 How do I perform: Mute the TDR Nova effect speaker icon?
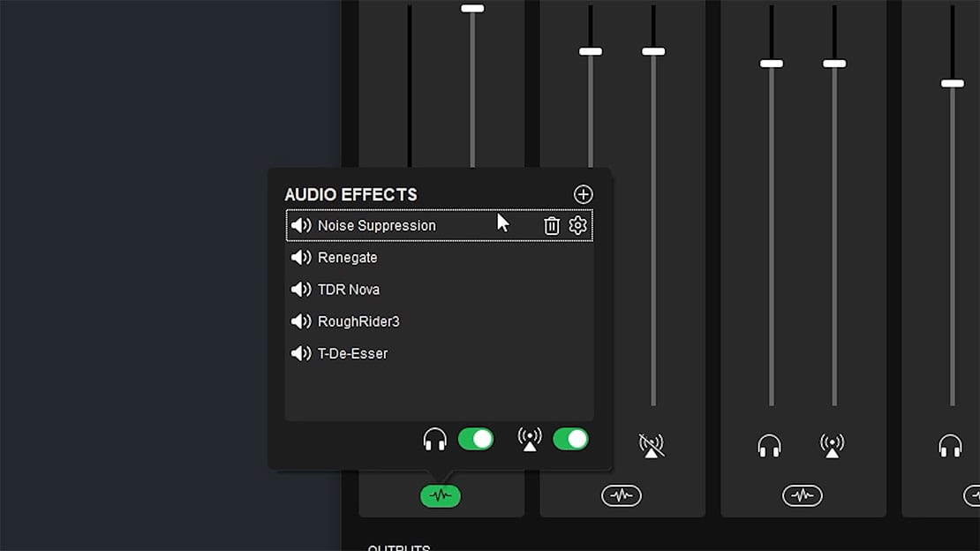pos(301,289)
